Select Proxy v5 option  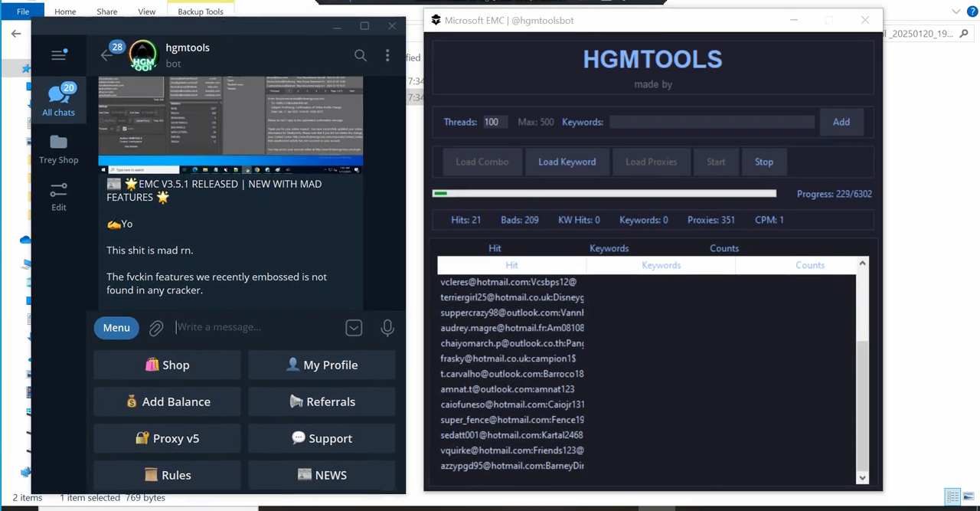[x=167, y=438]
